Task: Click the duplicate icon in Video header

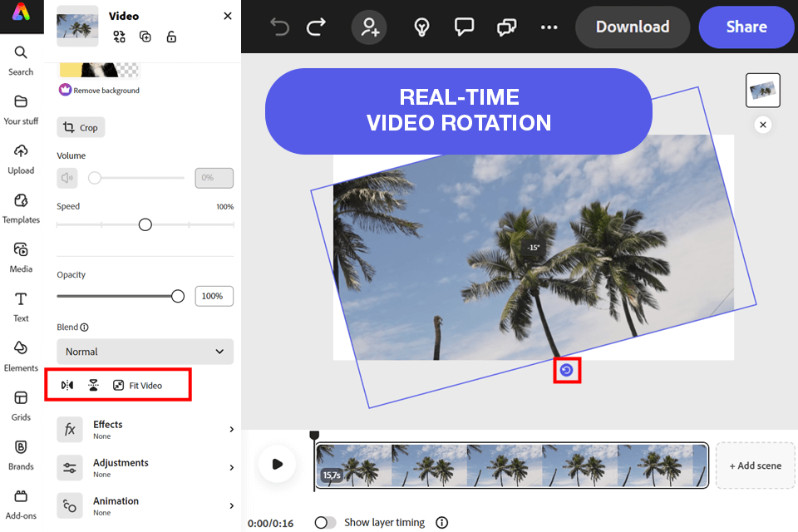Action: coord(145,37)
